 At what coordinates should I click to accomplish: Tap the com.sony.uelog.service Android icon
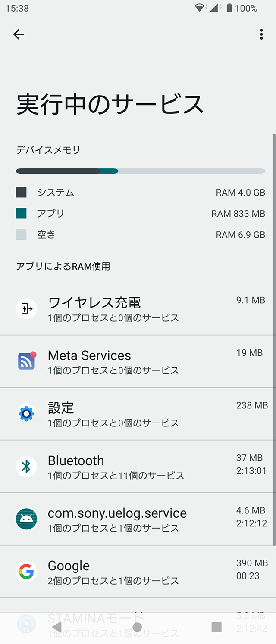(26, 519)
